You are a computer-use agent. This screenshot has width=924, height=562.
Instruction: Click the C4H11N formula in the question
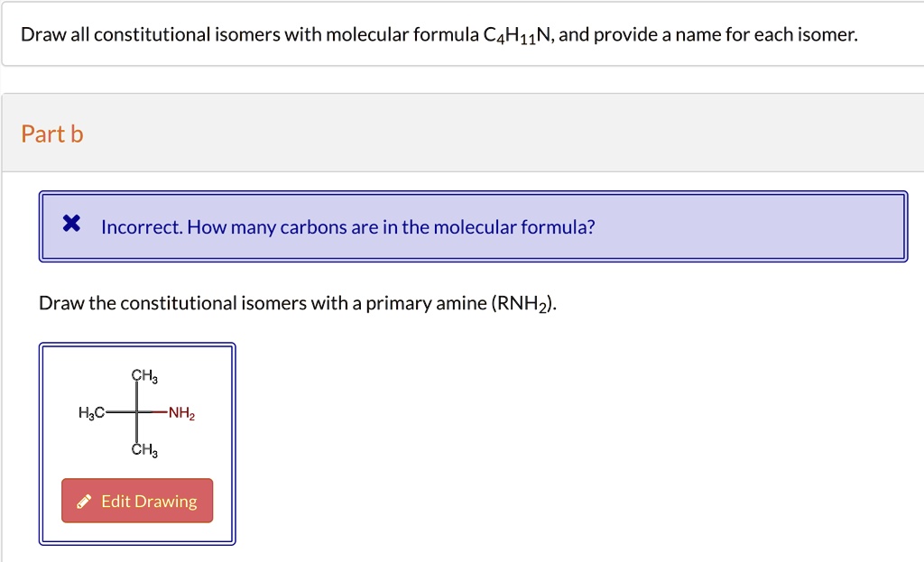(513, 34)
